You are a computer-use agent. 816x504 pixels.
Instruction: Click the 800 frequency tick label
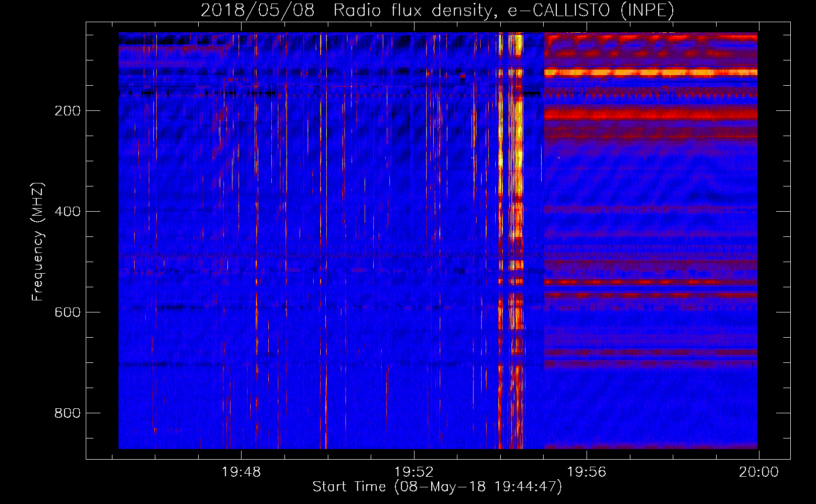[68, 413]
